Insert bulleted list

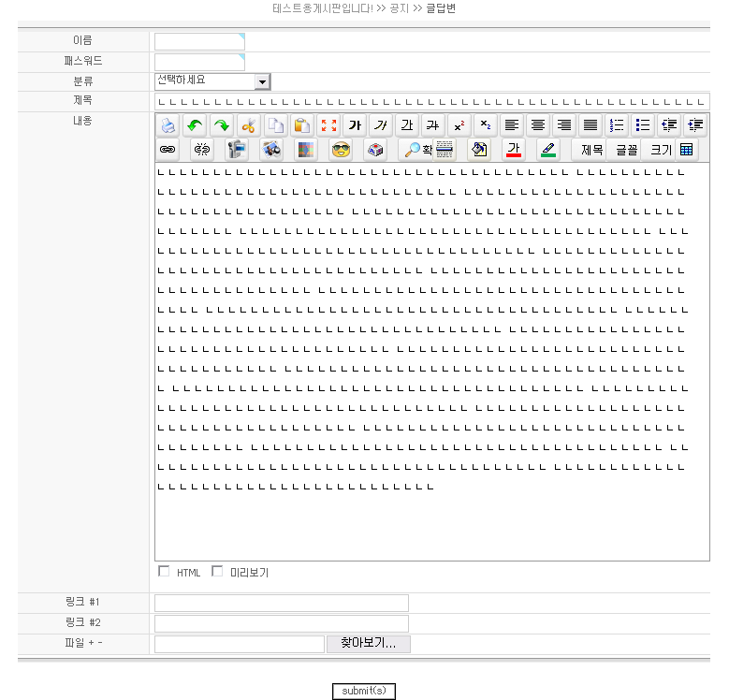[x=643, y=125]
